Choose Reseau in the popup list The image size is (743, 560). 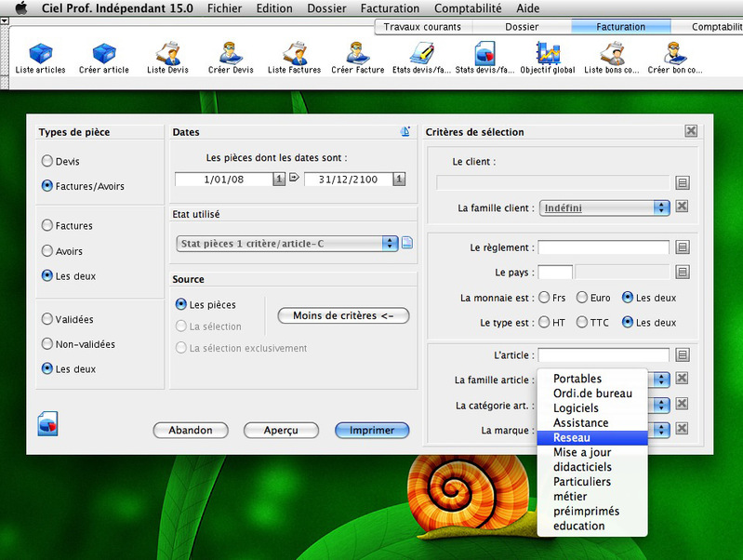592,437
